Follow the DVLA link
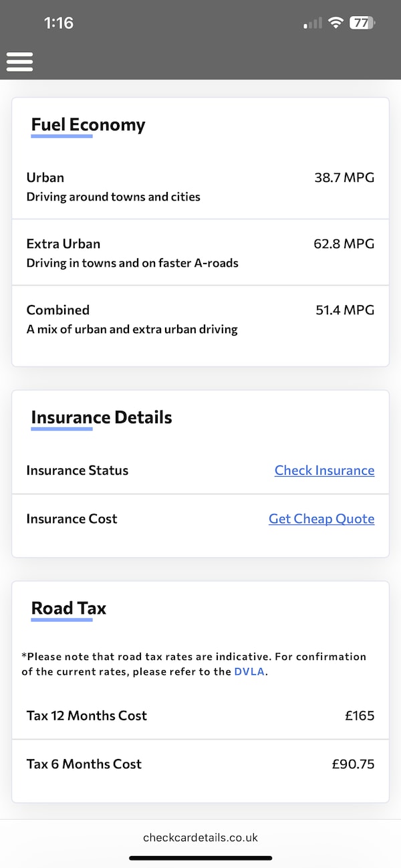 pos(250,671)
